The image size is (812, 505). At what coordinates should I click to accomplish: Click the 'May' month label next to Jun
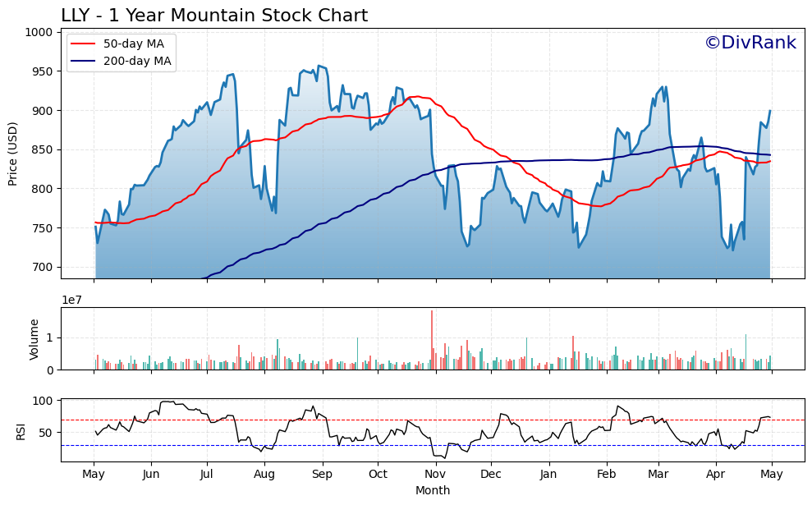pos(94,475)
